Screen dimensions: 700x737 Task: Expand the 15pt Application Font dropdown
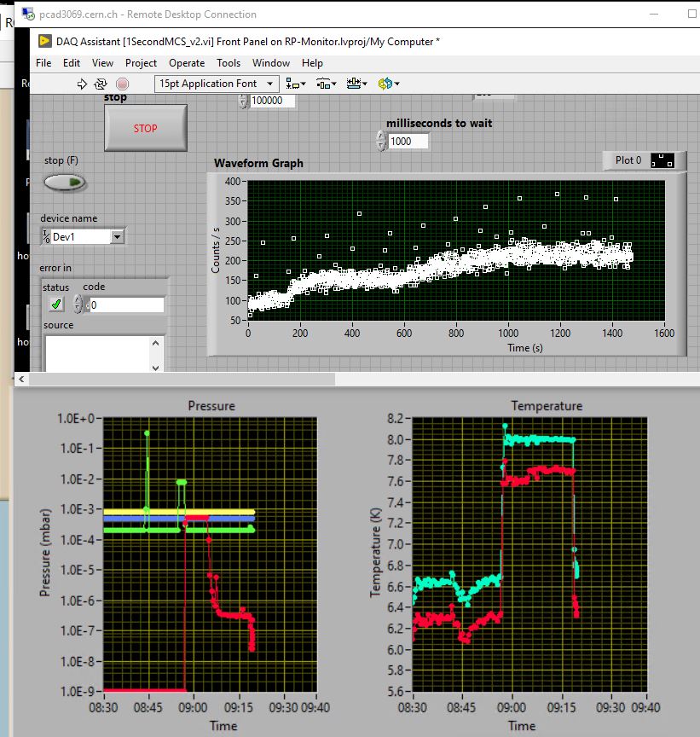(x=270, y=84)
